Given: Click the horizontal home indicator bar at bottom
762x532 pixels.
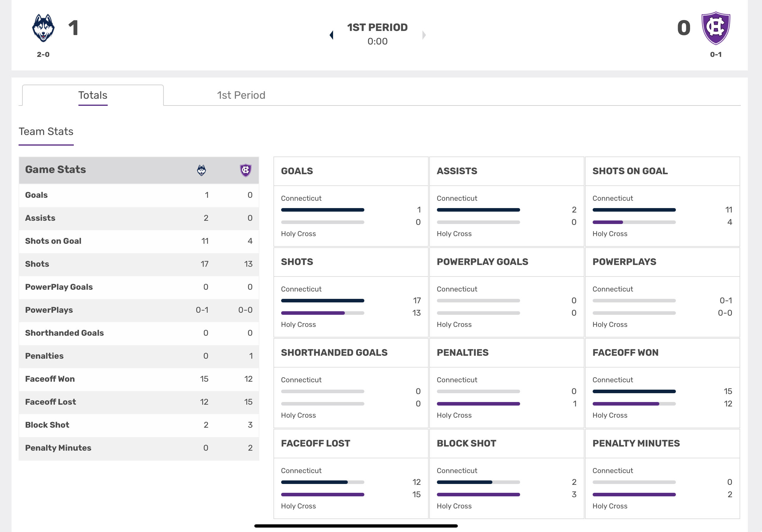Looking at the screenshot, I should [356, 526].
